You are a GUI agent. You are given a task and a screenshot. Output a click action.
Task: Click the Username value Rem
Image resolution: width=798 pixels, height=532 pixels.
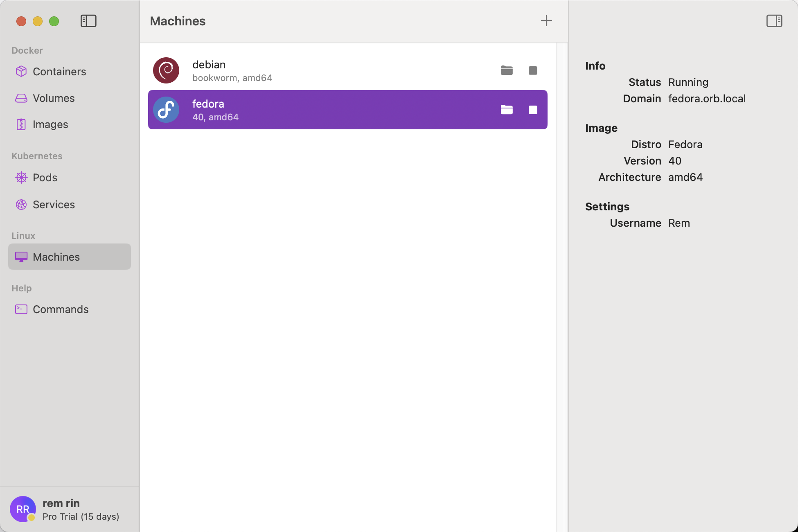[x=679, y=223]
